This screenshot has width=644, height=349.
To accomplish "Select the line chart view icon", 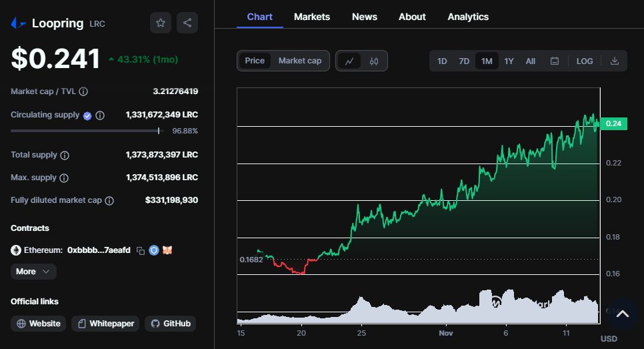I will 349,61.
